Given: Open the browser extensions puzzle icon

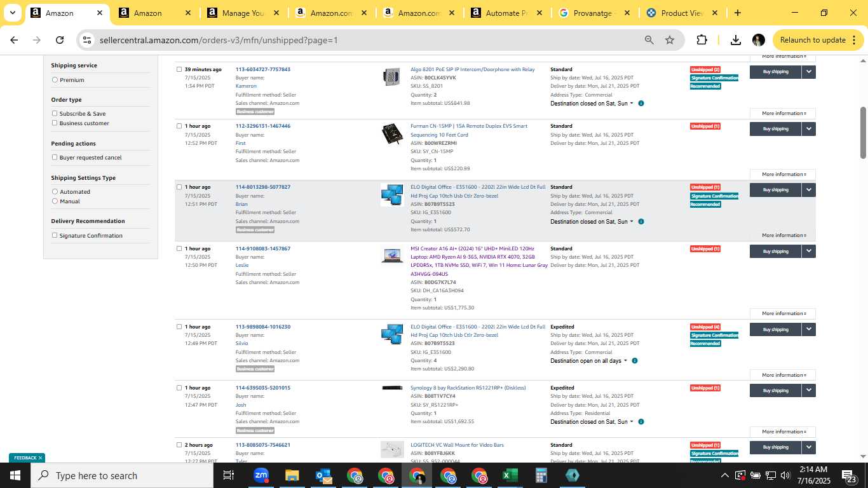Looking at the screenshot, I should [x=702, y=40].
